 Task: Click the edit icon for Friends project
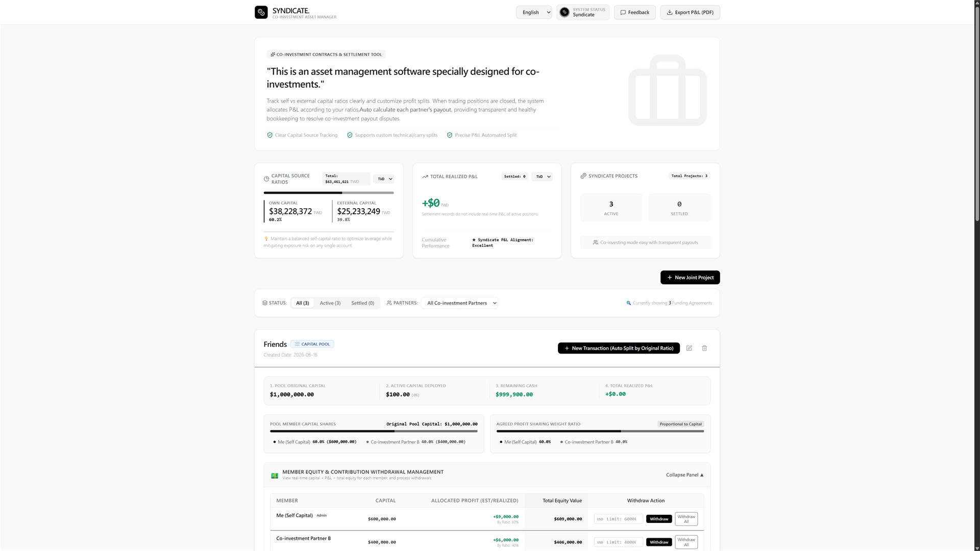click(x=689, y=348)
